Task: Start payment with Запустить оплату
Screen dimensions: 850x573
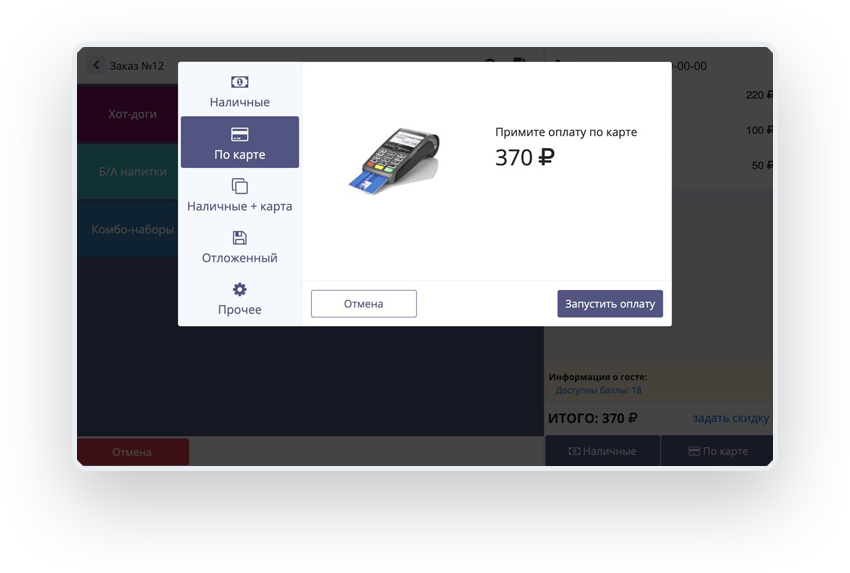Action: tap(610, 304)
